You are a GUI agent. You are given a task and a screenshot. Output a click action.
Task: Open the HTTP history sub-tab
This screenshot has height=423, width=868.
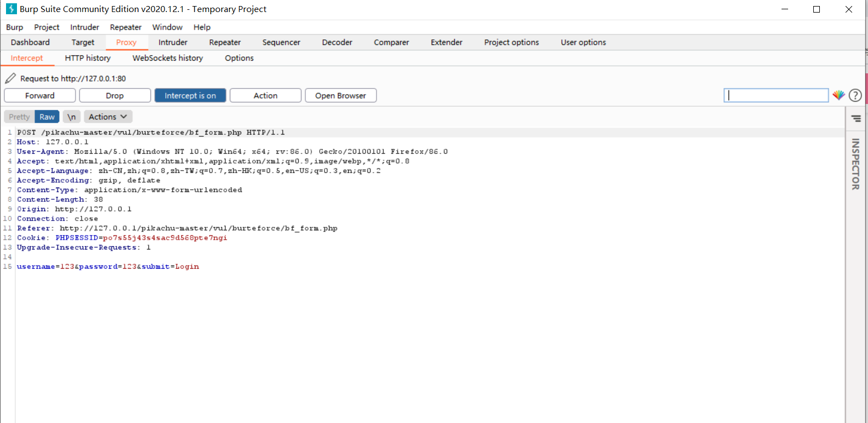pos(88,58)
